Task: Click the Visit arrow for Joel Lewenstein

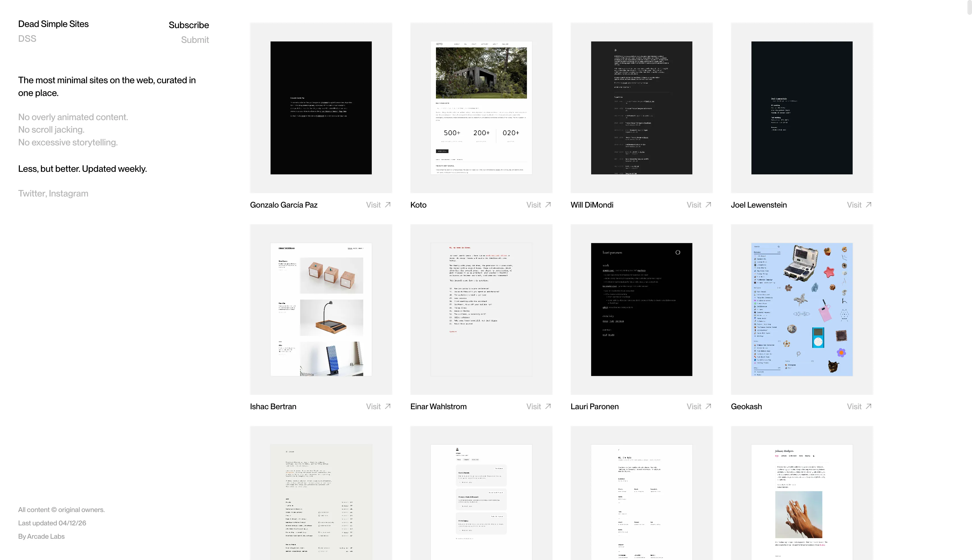Action: click(869, 205)
